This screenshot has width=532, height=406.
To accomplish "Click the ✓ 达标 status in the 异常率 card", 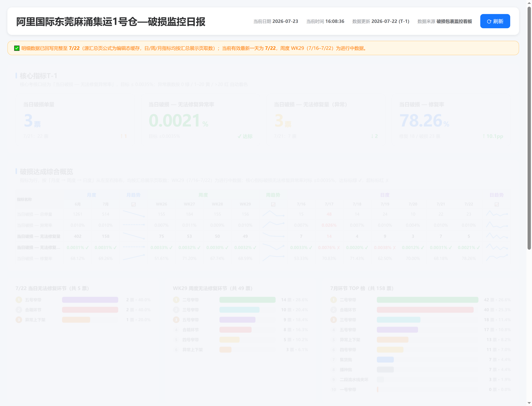I will coord(245,136).
